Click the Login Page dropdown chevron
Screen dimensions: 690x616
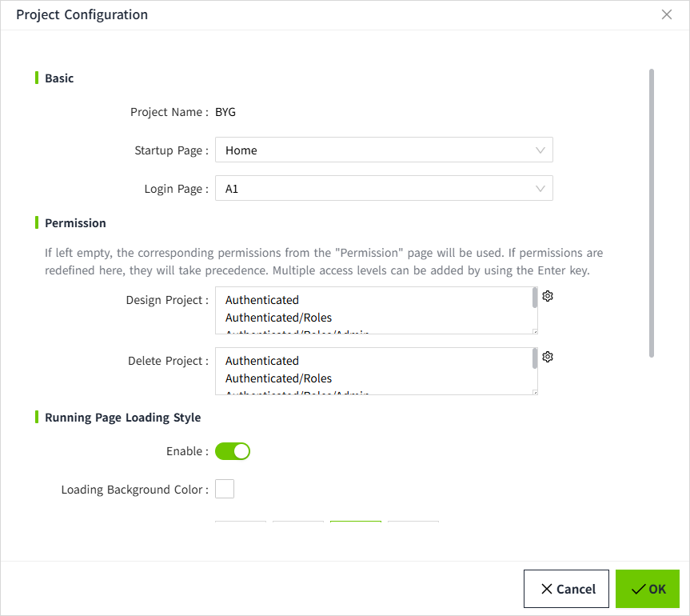coord(540,189)
